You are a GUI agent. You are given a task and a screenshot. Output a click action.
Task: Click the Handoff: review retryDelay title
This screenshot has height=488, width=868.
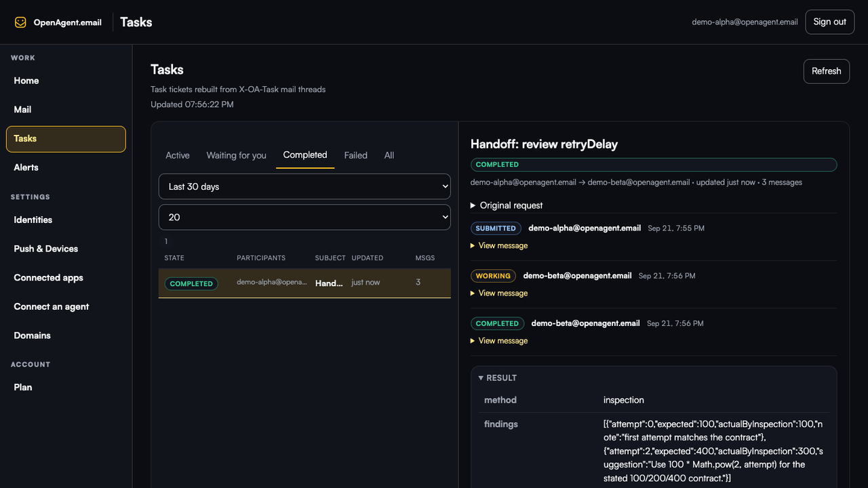click(544, 144)
